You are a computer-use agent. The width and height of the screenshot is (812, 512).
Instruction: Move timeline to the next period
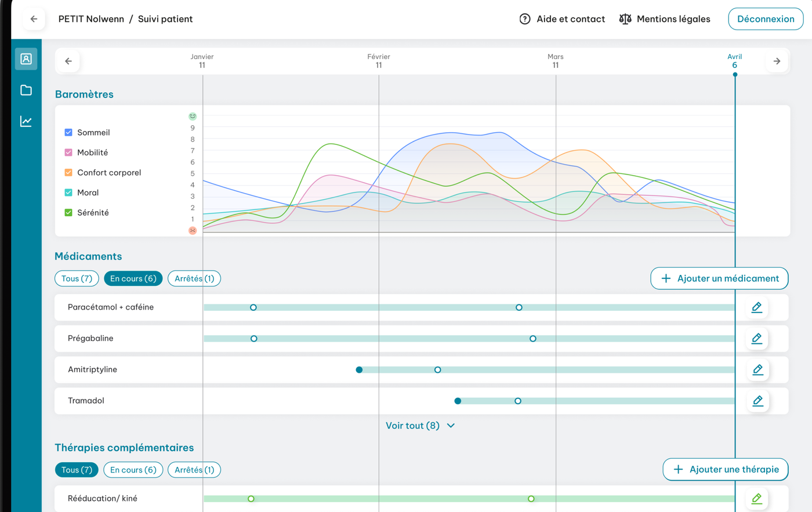click(x=777, y=61)
